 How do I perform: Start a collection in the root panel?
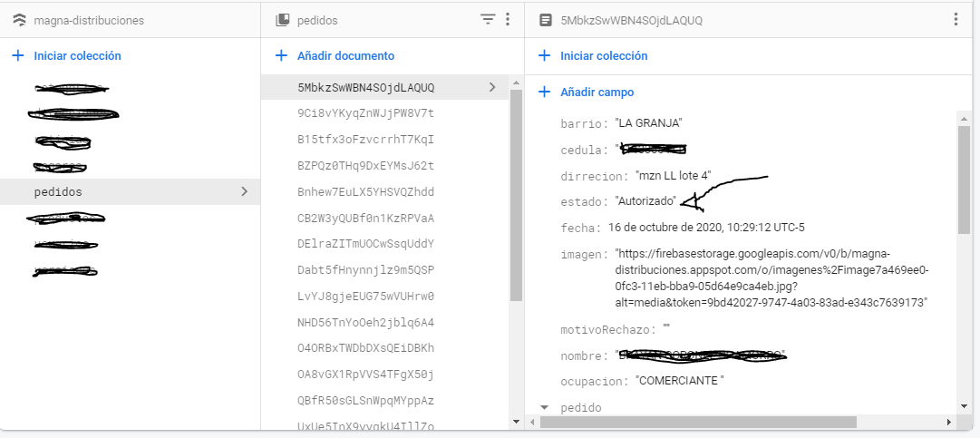(76, 56)
